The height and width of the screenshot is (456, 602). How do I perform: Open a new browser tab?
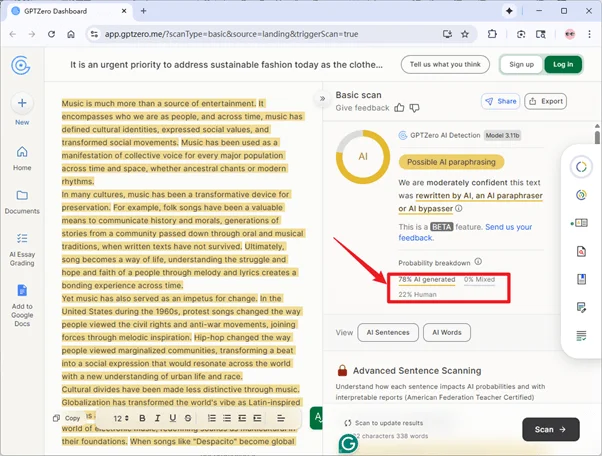click(x=144, y=11)
